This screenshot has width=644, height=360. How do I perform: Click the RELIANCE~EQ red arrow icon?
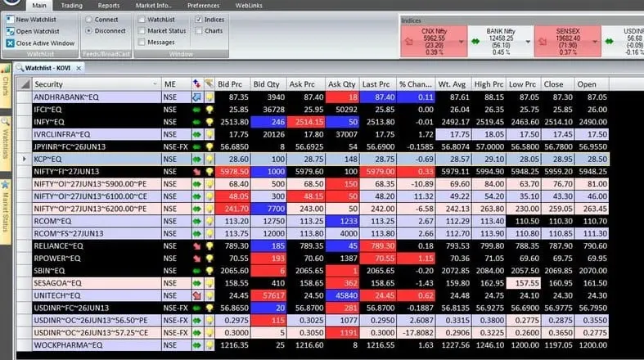point(196,246)
